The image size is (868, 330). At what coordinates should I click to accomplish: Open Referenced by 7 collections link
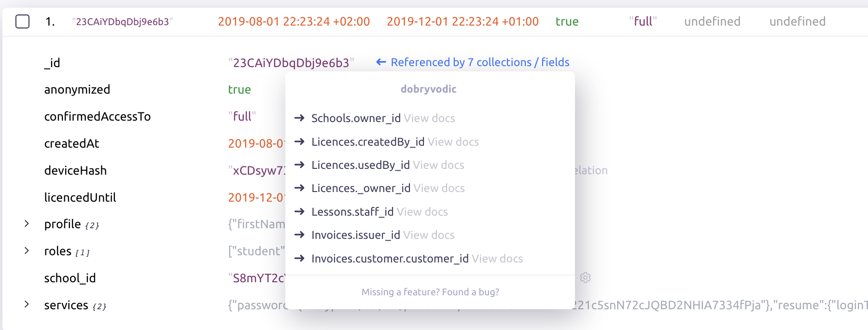[480, 62]
